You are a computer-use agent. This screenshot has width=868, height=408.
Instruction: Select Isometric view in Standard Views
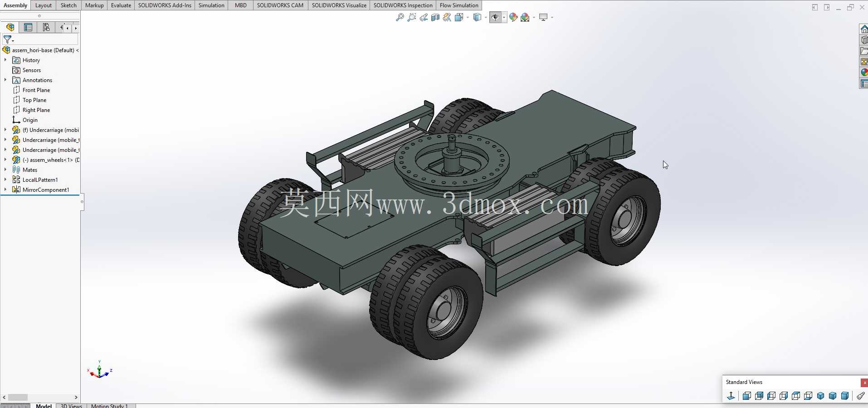click(x=820, y=396)
